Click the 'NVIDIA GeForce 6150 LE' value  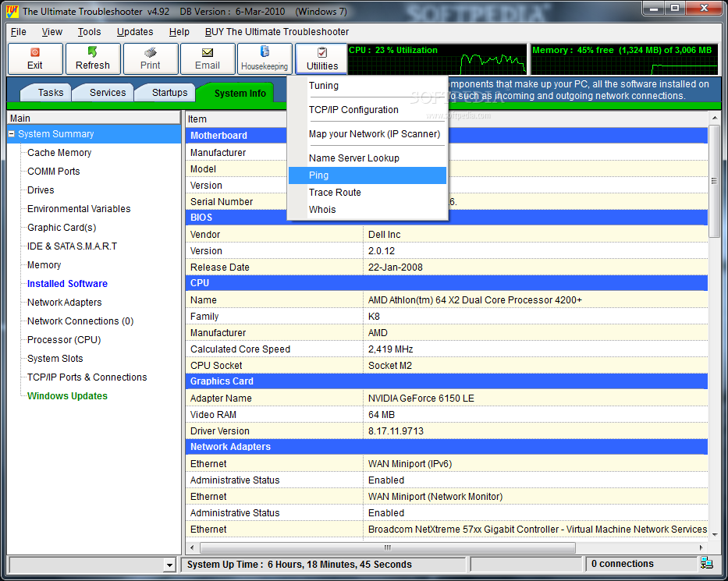tap(421, 399)
